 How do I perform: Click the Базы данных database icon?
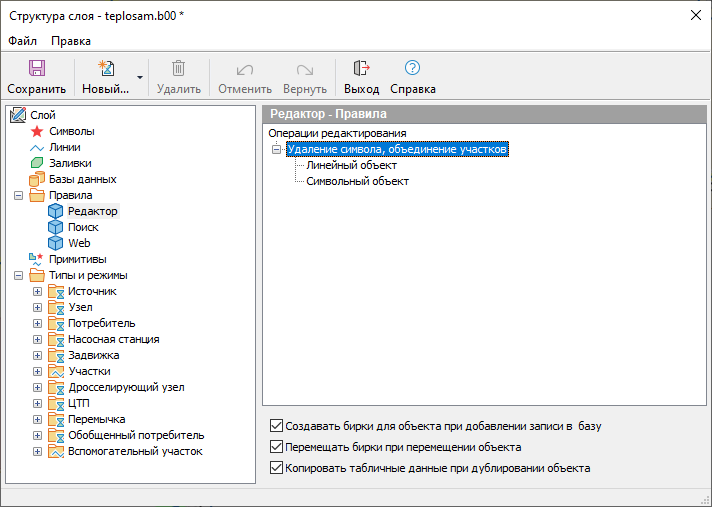click(37, 179)
